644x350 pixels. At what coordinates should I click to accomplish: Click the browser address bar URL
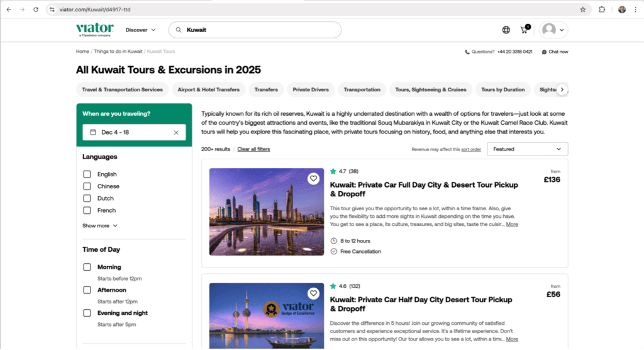(x=95, y=9)
